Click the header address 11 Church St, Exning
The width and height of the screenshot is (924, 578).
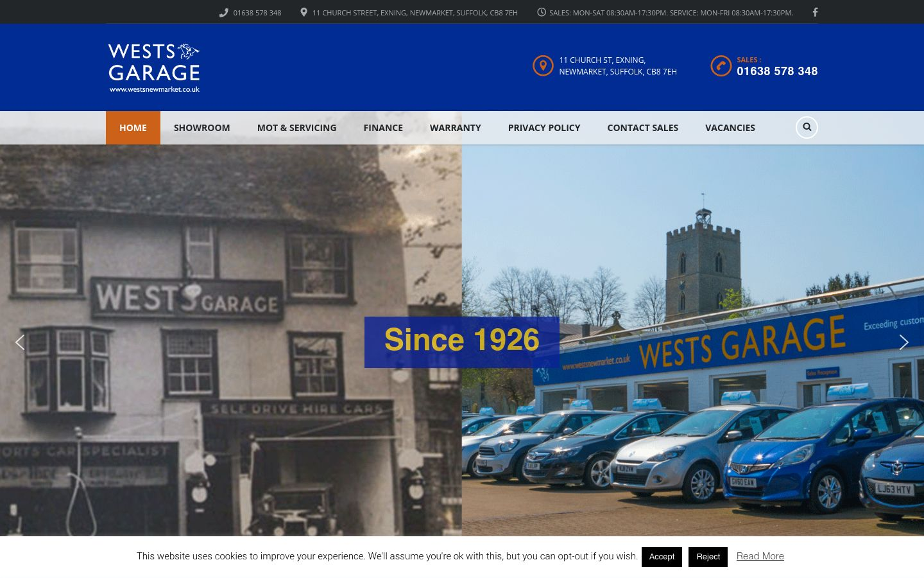click(618, 66)
